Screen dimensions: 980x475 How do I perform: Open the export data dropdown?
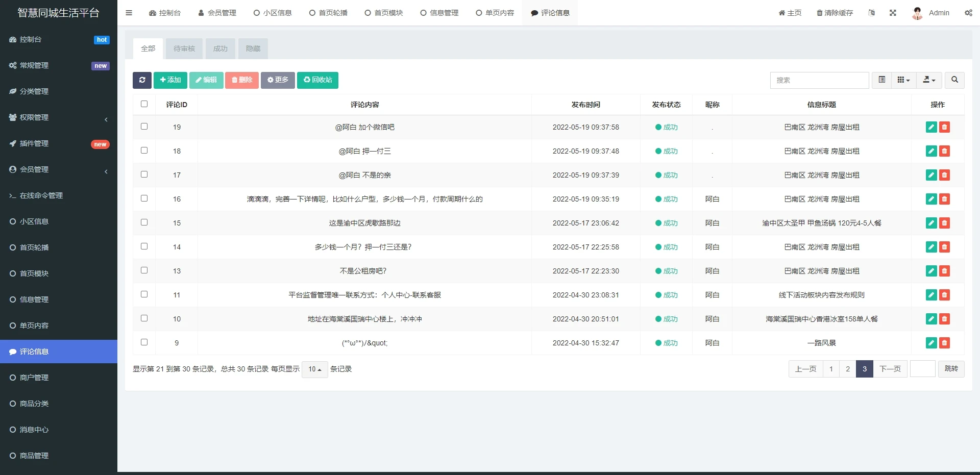929,80
